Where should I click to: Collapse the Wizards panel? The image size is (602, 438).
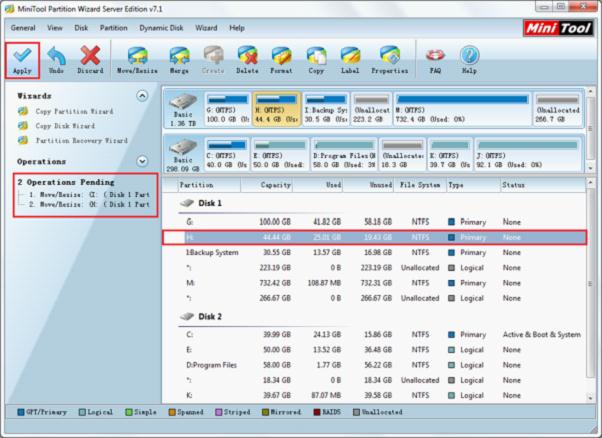coord(142,96)
